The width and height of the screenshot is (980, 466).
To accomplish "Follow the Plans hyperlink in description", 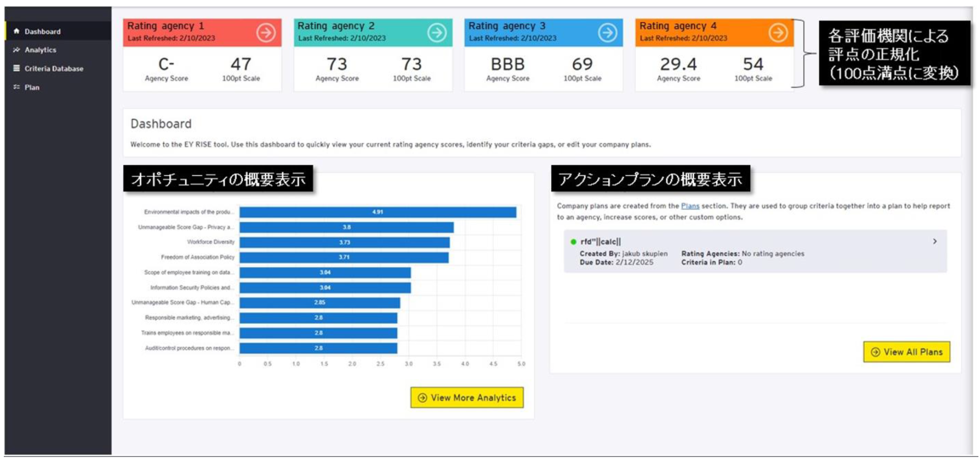I will tap(690, 206).
